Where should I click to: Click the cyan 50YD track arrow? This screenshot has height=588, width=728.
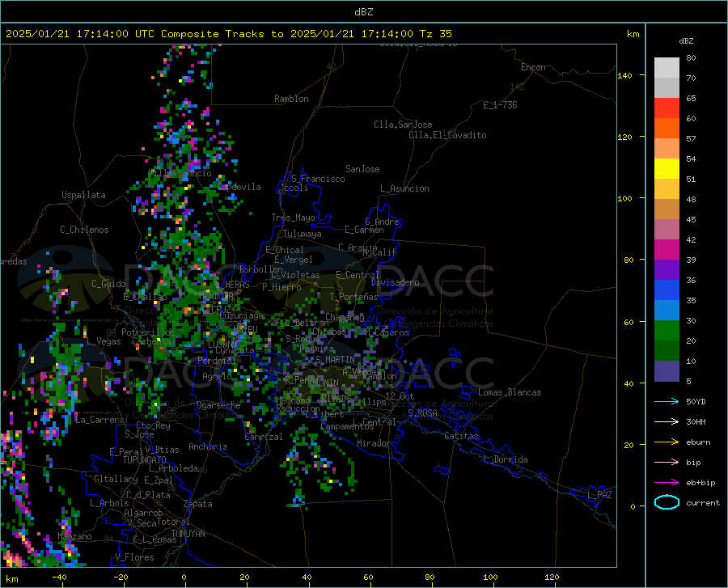667,401
